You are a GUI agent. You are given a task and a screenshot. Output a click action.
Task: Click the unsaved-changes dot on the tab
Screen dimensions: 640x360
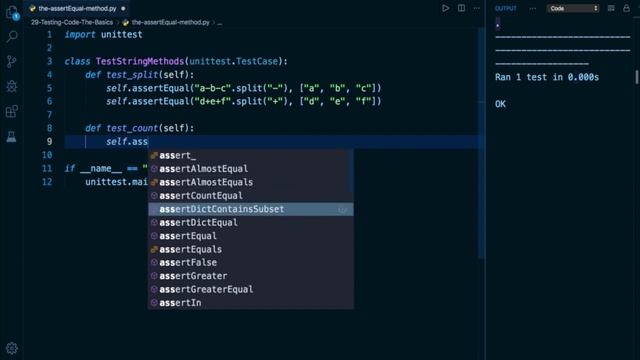click(123, 9)
